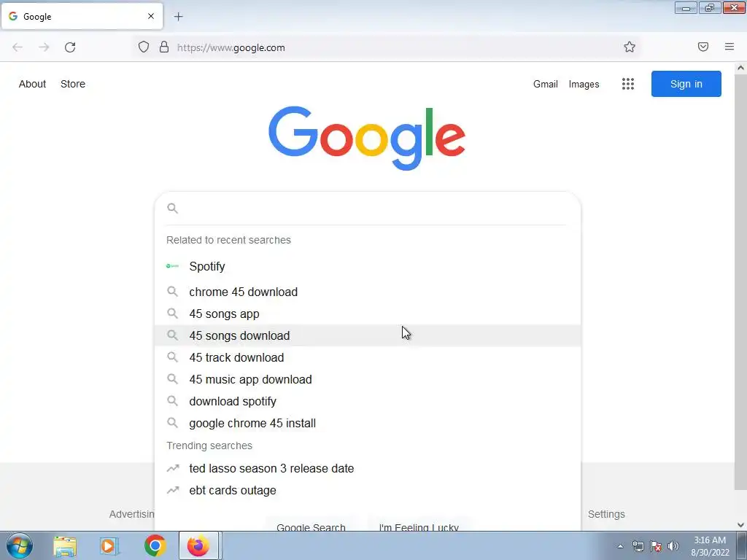Reload the page with the refresh icon
This screenshot has width=747, height=560.
click(70, 47)
